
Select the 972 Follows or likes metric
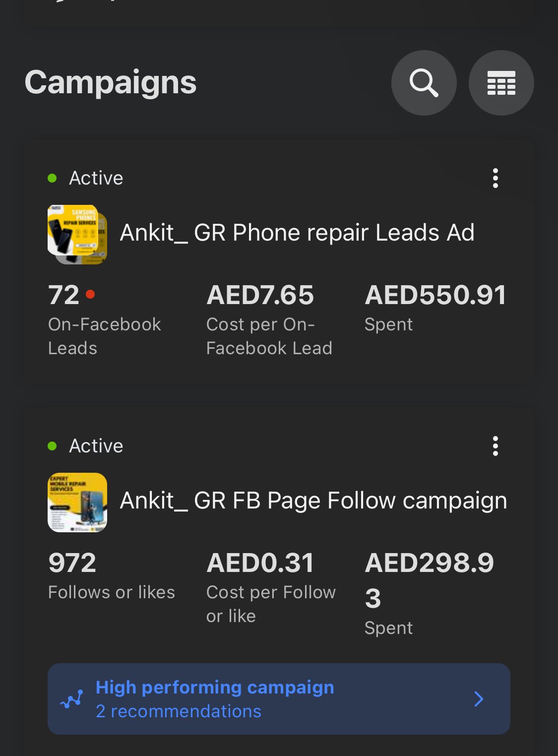[72, 563]
